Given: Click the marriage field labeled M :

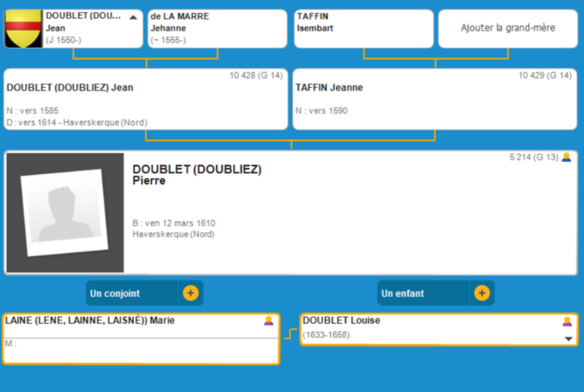Looking at the screenshot, I should pos(141,350).
